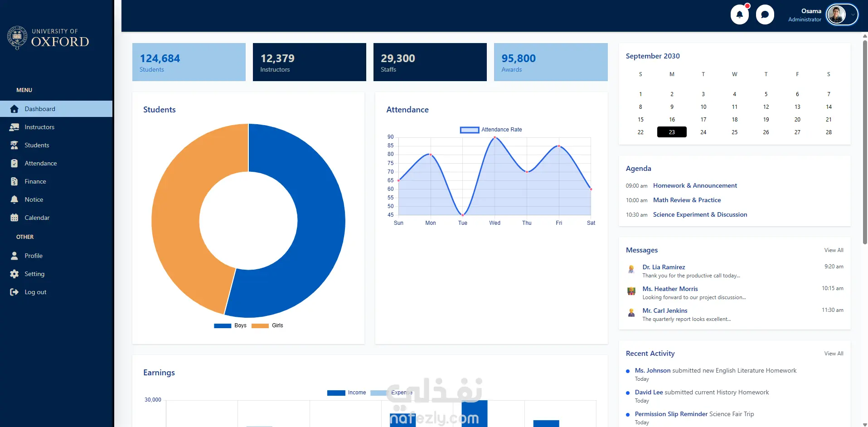Toggle Income series in Earnings legend
The image size is (868, 427).
coord(347,393)
